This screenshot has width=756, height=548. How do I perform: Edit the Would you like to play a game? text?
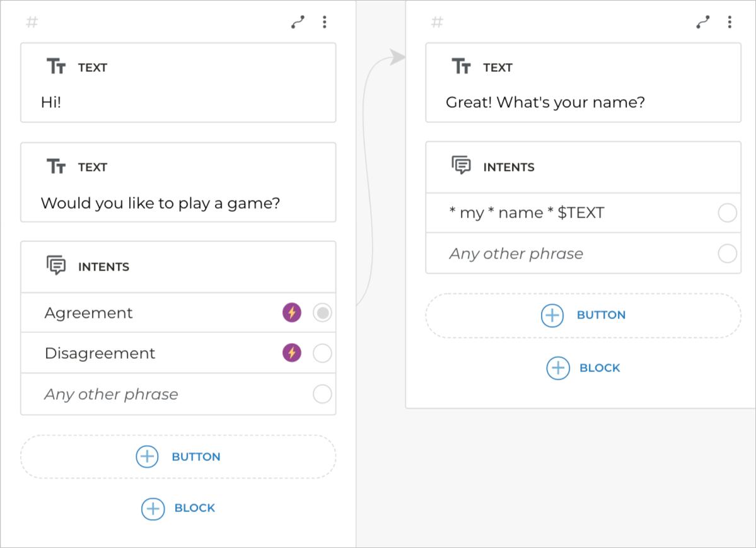pyautogui.click(x=160, y=203)
